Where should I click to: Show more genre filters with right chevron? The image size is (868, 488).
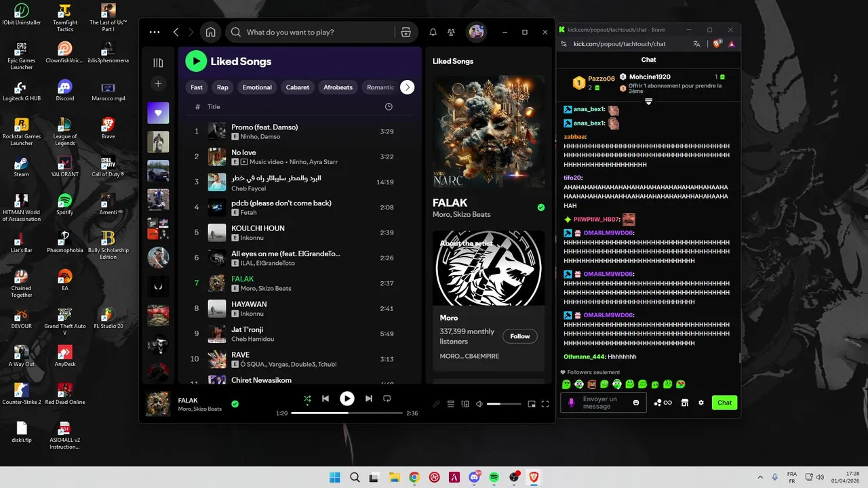pos(407,87)
